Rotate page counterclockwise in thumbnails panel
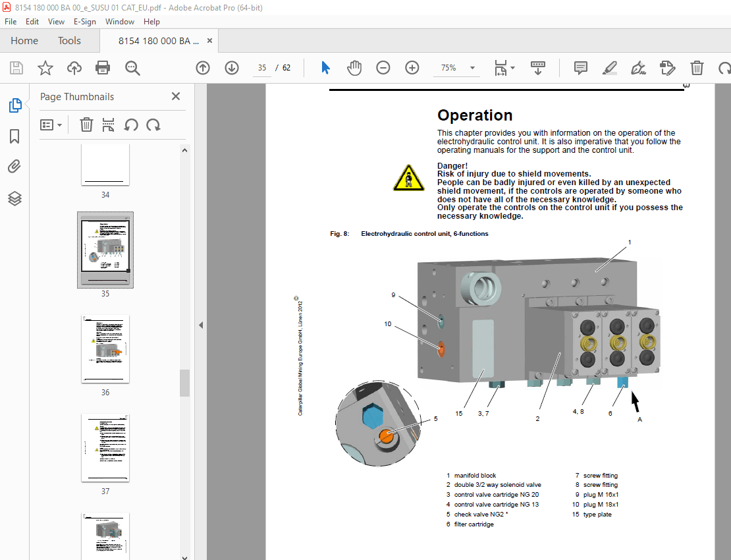Screen dimensions: 731x560 [x=131, y=125]
